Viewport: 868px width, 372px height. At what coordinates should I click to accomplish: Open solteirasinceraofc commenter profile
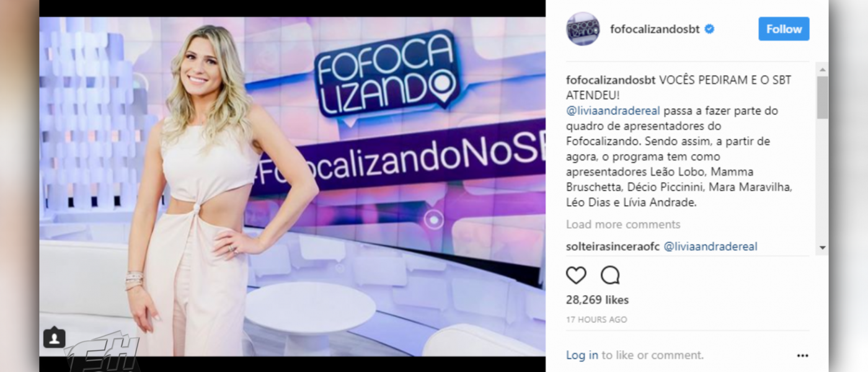[613, 246]
